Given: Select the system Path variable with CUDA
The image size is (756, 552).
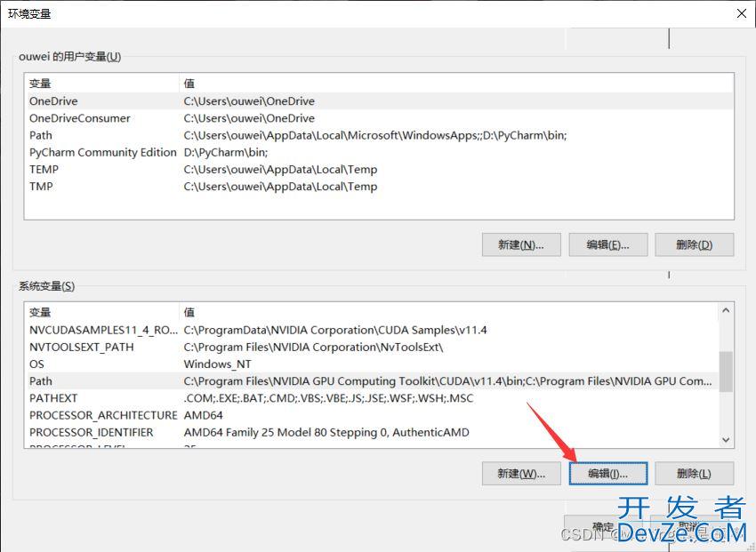Looking at the screenshot, I should pyautogui.click(x=372, y=381).
